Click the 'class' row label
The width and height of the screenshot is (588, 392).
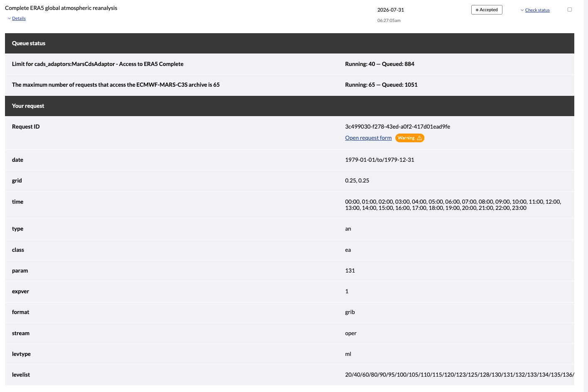18,250
